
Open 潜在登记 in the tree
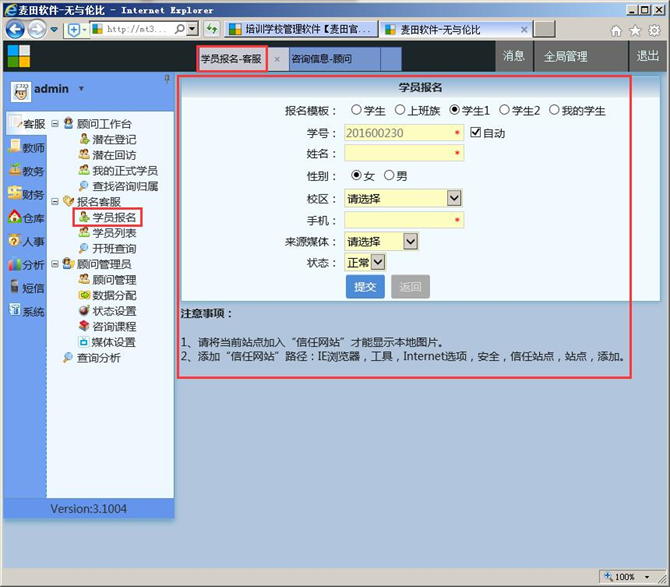pos(108,139)
